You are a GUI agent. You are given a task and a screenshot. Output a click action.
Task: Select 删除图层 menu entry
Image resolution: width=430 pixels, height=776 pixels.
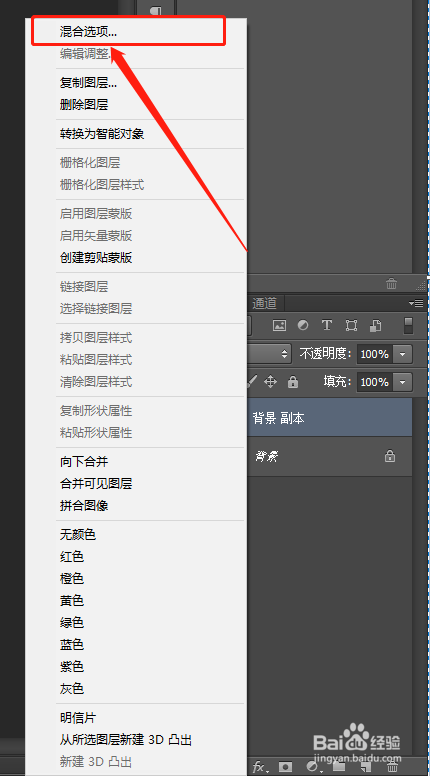point(84,105)
